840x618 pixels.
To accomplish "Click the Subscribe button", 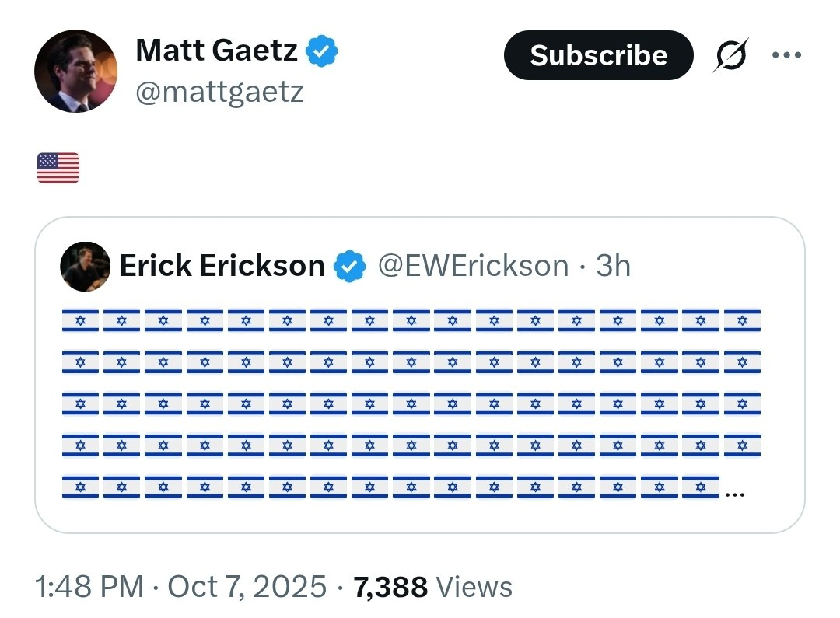I will (x=598, y=55).
